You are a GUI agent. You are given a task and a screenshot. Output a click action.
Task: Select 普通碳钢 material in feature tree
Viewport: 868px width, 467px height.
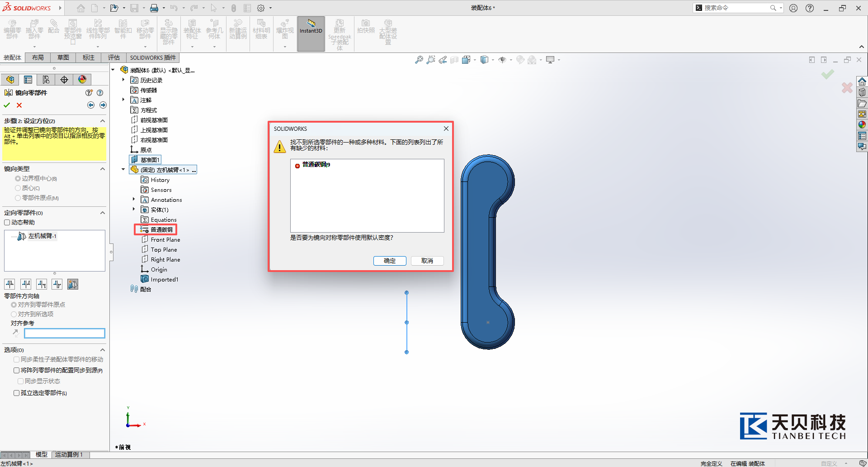click(x=161, y=229)
